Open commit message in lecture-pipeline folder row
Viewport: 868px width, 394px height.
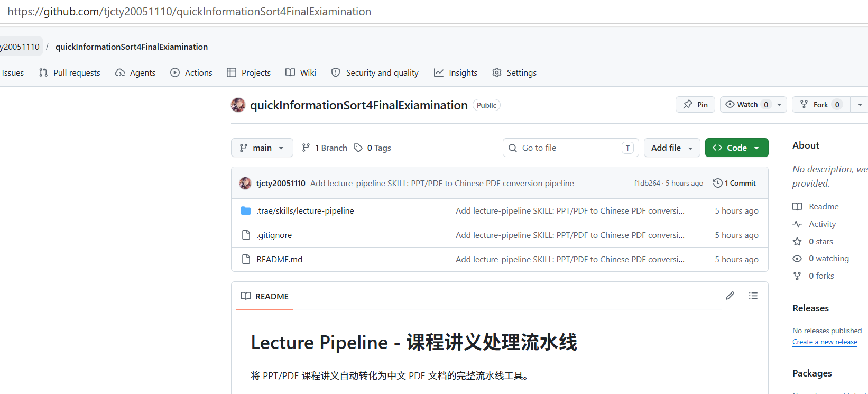pos(570,210)
